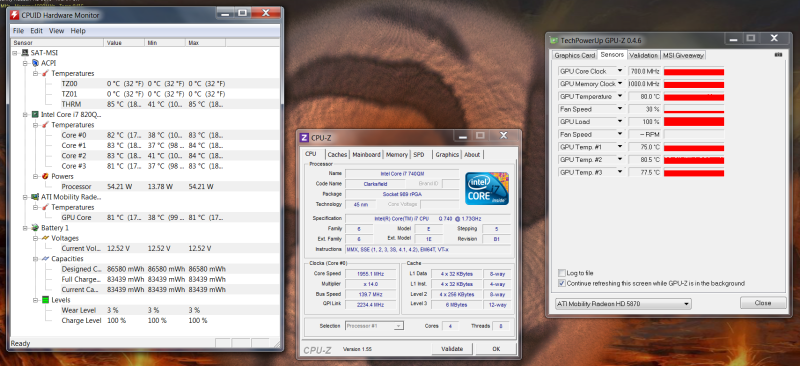This screenshot has height=366, width=800.
Task: Click the ACPI Temperatures thermometer icon
Action: coord(45,74)
